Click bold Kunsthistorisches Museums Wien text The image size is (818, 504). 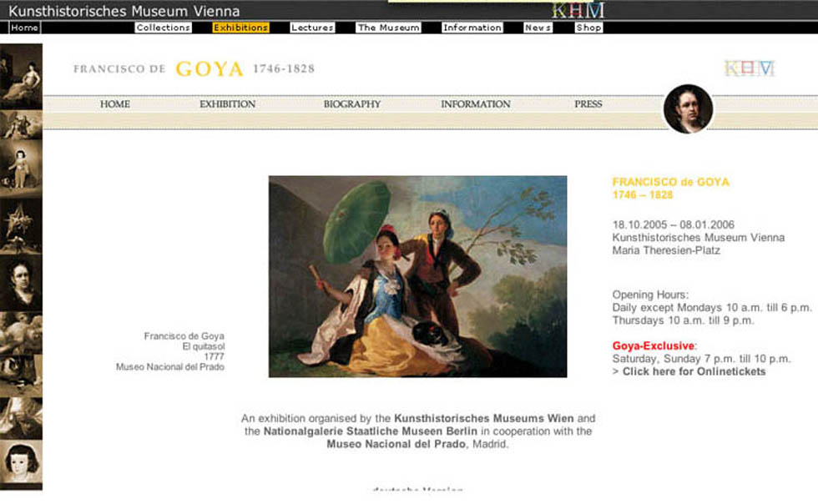[x=483, y=418]
